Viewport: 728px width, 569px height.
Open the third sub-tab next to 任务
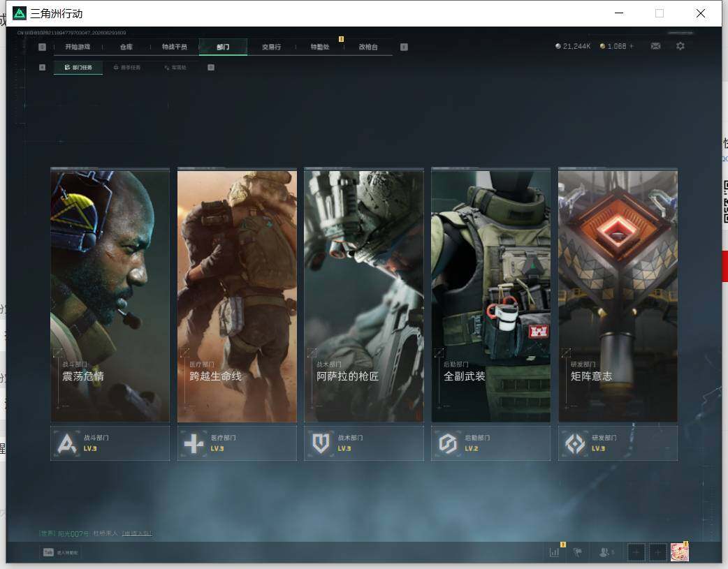pos(175,68)
